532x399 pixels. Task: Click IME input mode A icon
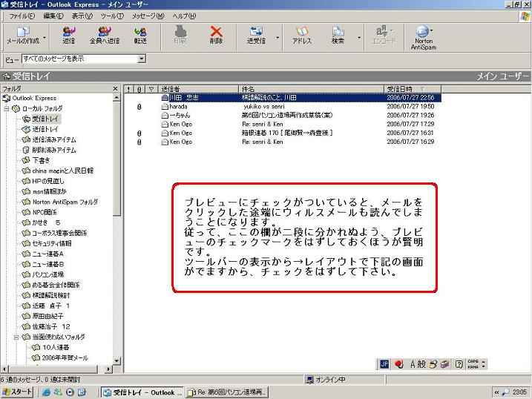click(x=413, y=364)
